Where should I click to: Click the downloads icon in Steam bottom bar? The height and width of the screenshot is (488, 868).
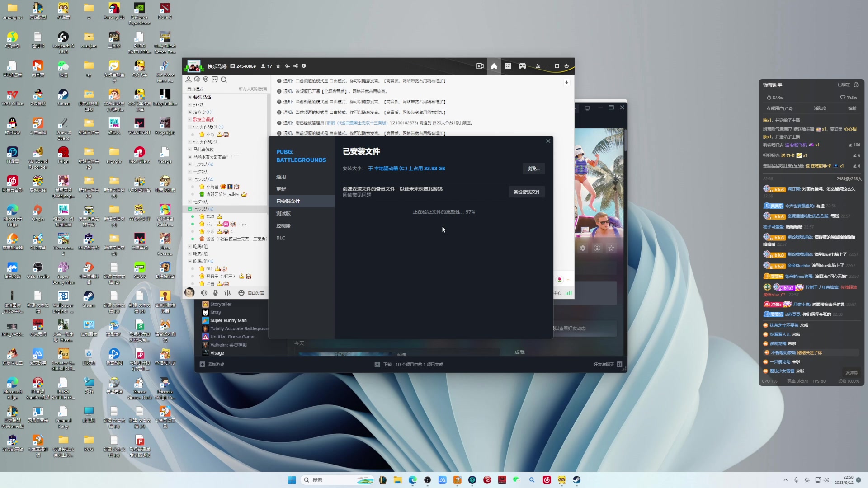click(x=377, y=364)
